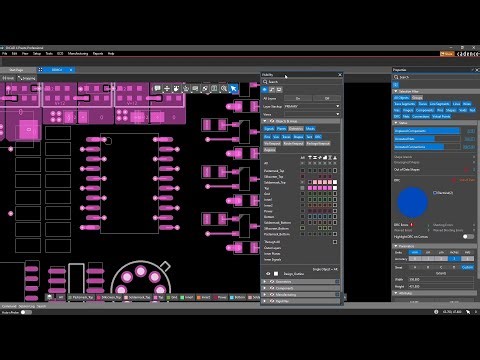Select the nets view icon in Visibility panel
The height and width of the screenshot is (360, 480).
click(x=272, y=90)
